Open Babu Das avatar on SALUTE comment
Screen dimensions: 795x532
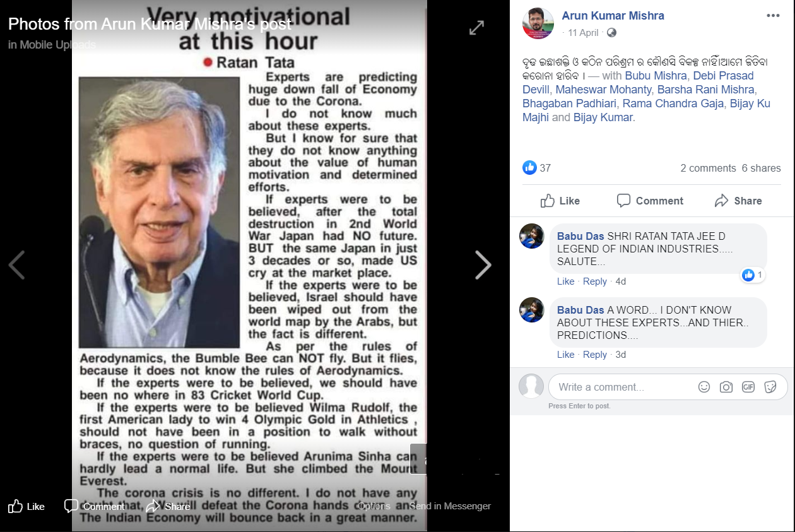click(532, 236)
